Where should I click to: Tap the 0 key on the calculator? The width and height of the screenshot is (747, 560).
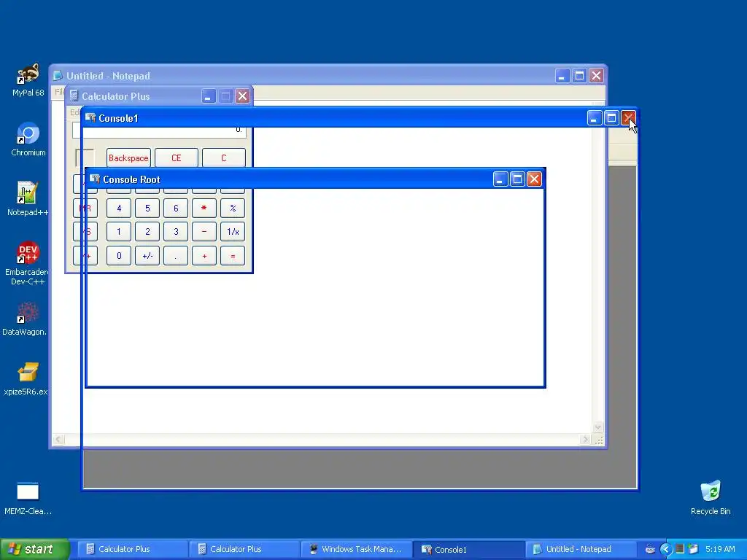[x=119, y=256]
